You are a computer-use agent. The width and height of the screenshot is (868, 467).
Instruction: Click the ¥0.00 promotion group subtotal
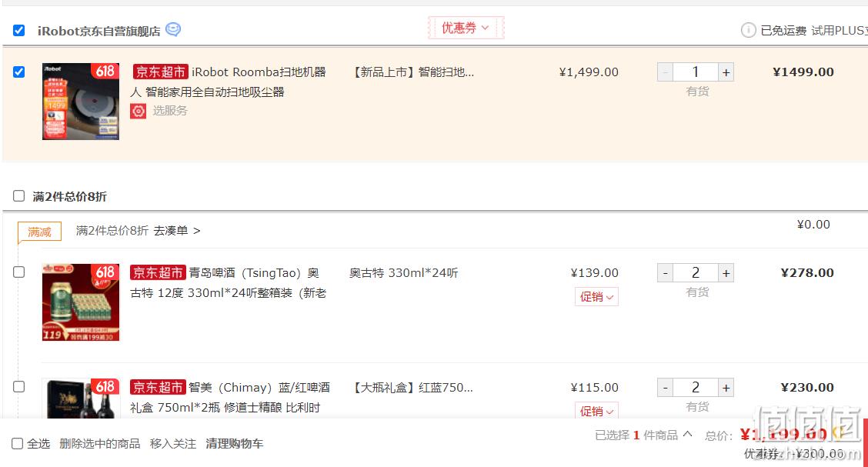(813, 224)
